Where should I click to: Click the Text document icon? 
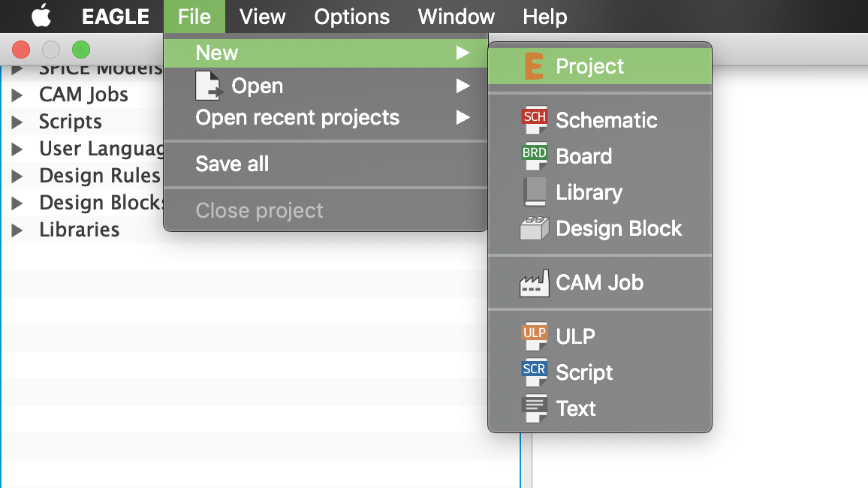tap(534, 408)
